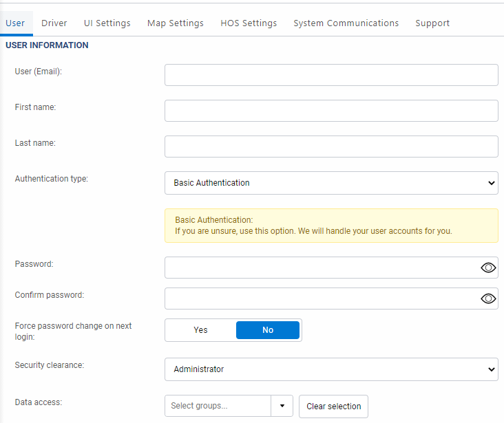Screen dimensions: 504x423
Task: Open the Authentication type dropdown
Action: [x=331, y=183]
